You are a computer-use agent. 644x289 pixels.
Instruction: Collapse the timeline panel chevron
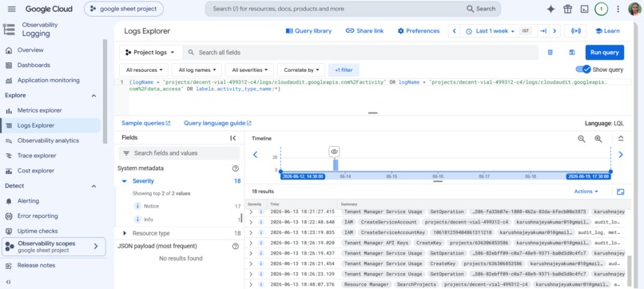[x=621, y=139]
